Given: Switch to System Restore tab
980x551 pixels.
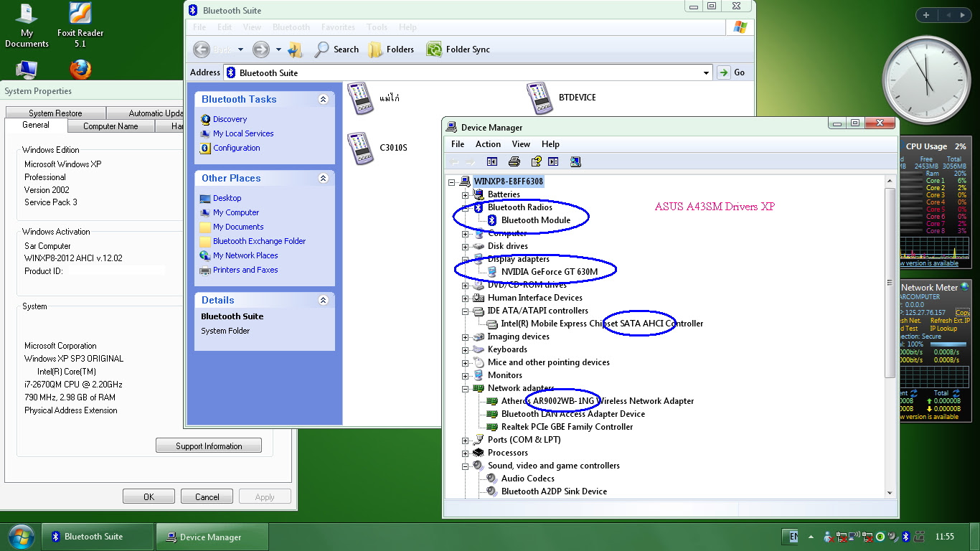Looking at the screenshot, I should pyautogui.click(x=55, y=113).
